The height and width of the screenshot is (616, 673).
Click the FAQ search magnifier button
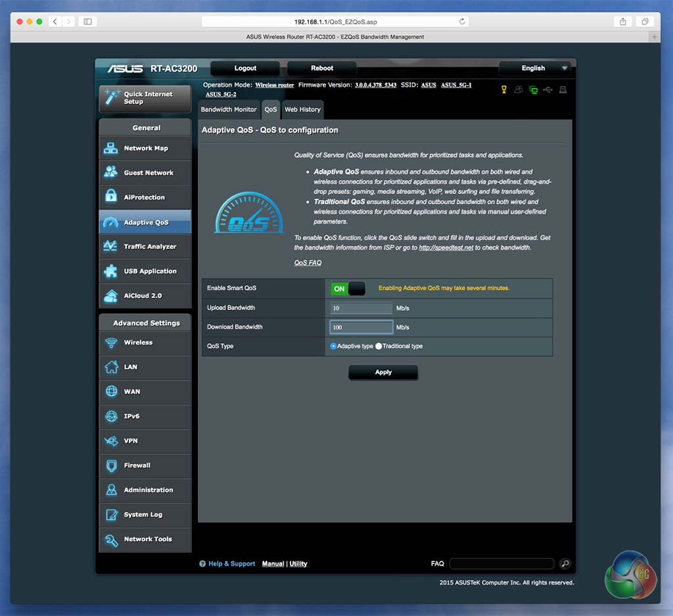pos(565,563)
